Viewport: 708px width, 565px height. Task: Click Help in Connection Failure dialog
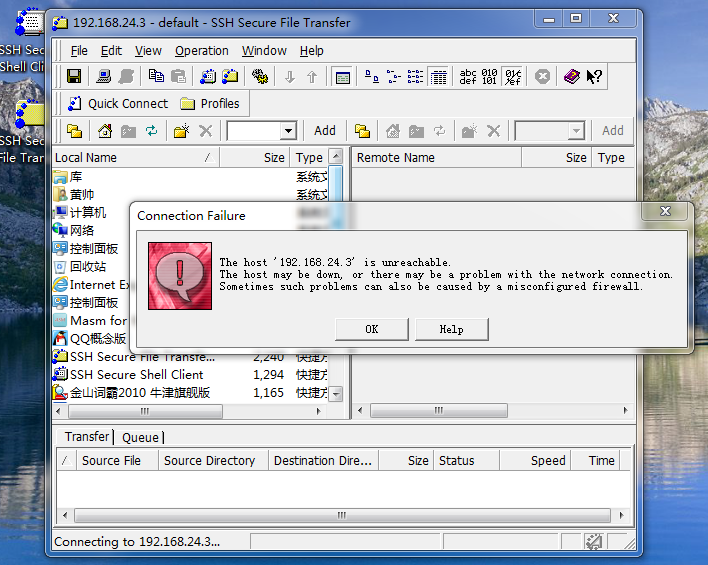click(x=451, y=329)
